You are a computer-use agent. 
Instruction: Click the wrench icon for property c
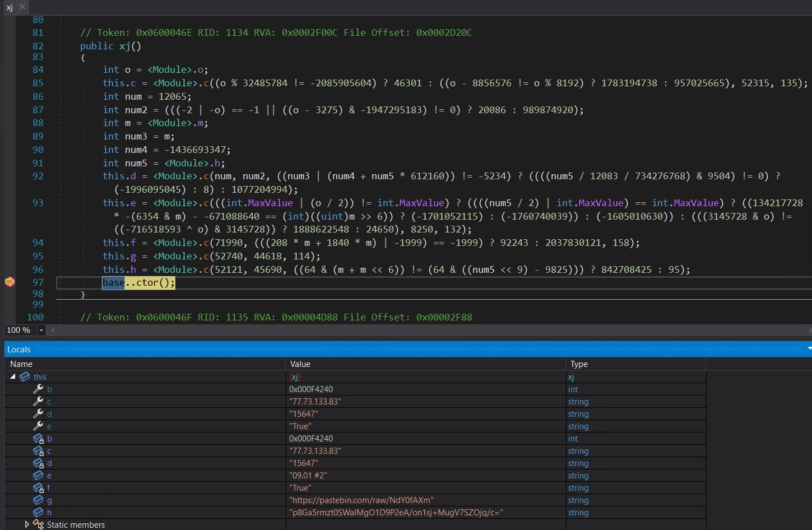coord(38,401)
